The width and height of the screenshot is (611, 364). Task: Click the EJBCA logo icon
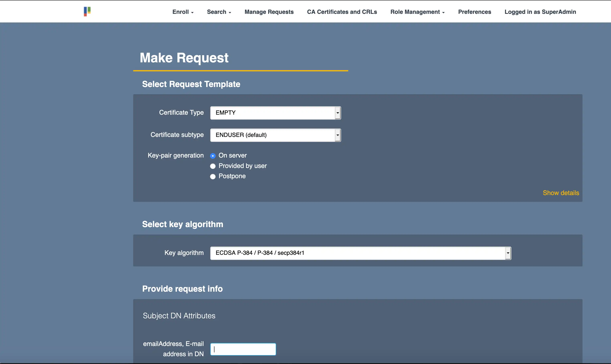[87, 12]
